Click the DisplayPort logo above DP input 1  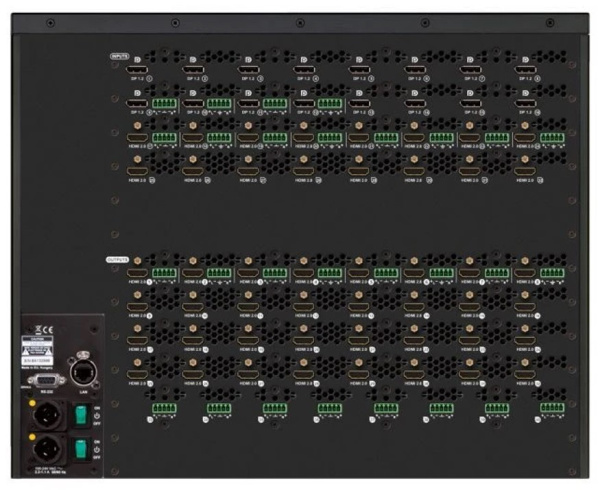coord(137,60)
